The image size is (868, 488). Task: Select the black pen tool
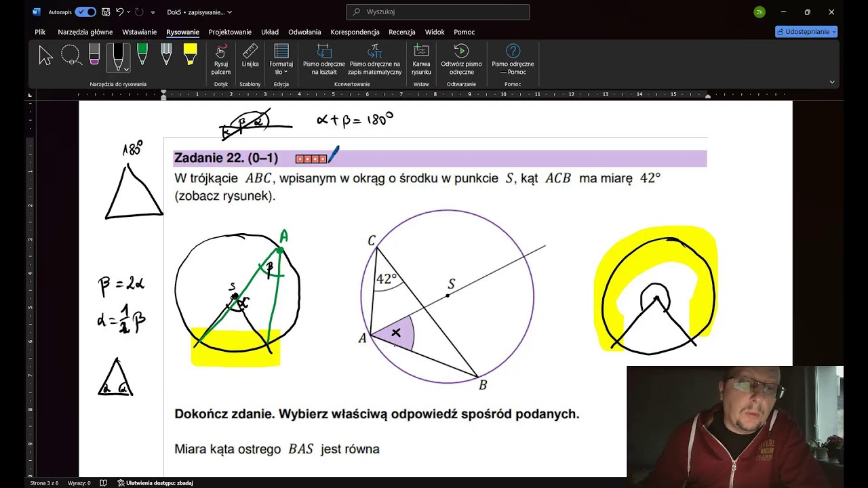click(118, 57)
